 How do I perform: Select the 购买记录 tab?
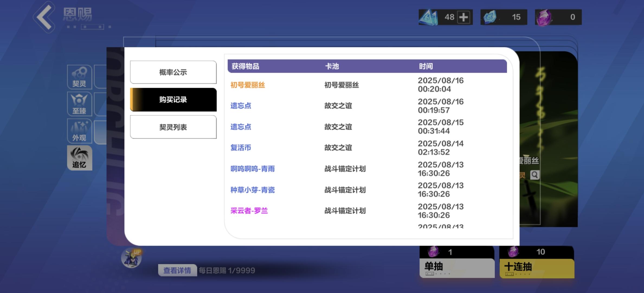pyautogui.click(x=173, y=100)
